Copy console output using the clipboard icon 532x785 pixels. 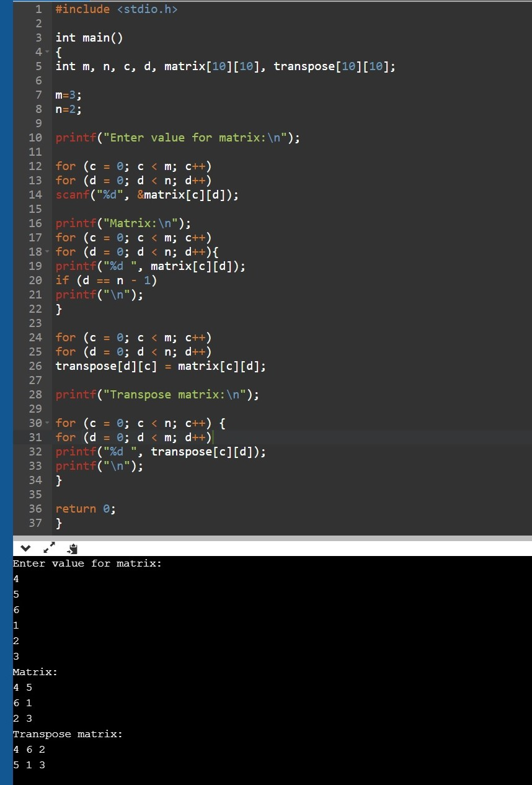tap(72, 549)
